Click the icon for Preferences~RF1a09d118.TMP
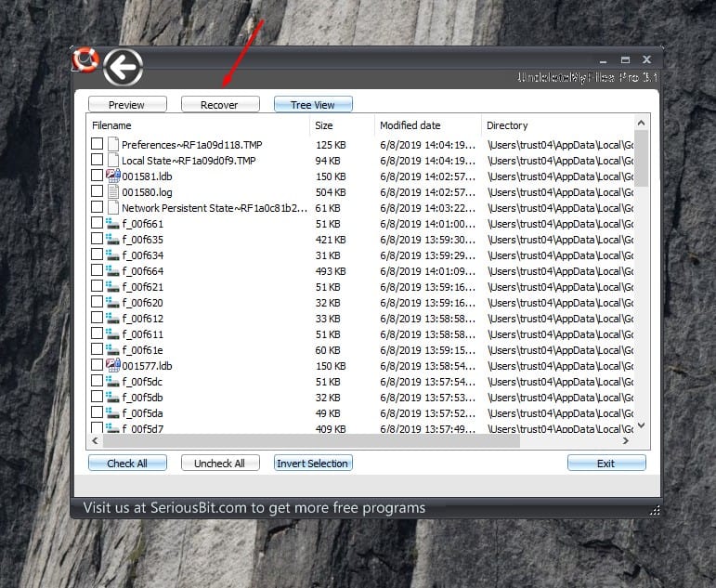 (113, 144)
